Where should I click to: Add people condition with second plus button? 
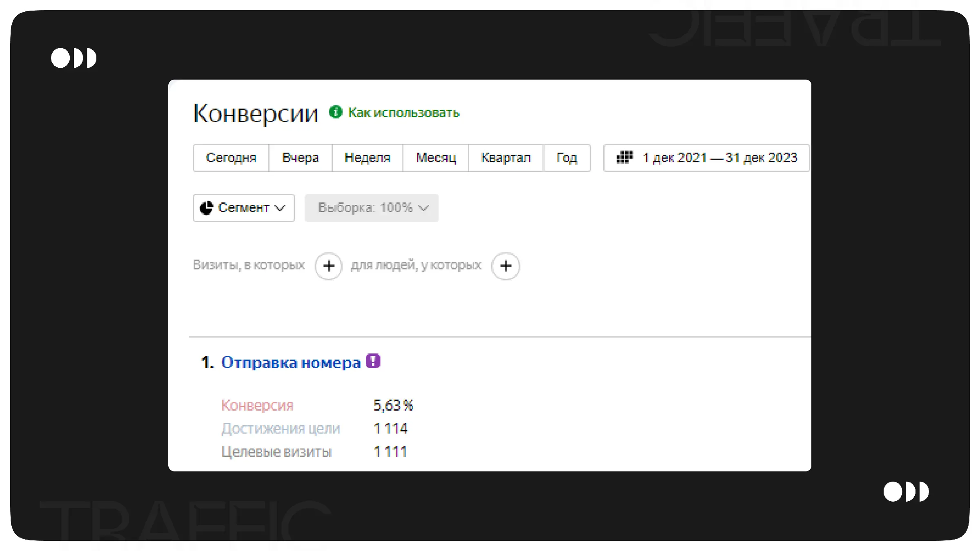click(506, 266)
